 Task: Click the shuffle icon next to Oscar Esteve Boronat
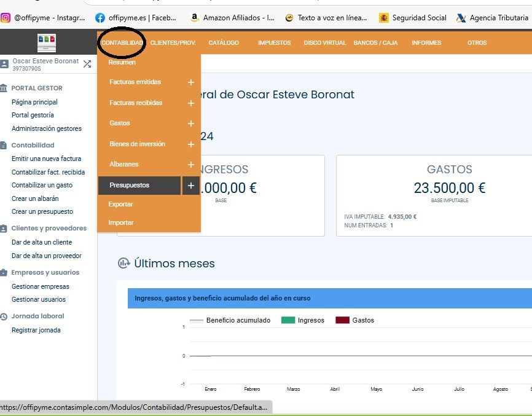[x=87, y=64]
